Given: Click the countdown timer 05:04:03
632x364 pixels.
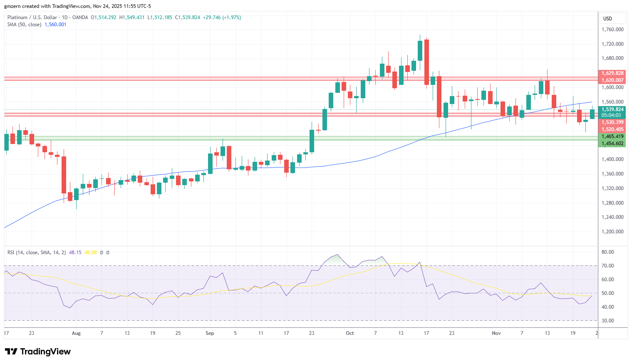Looking at the screenshot, I should [612, 115].
